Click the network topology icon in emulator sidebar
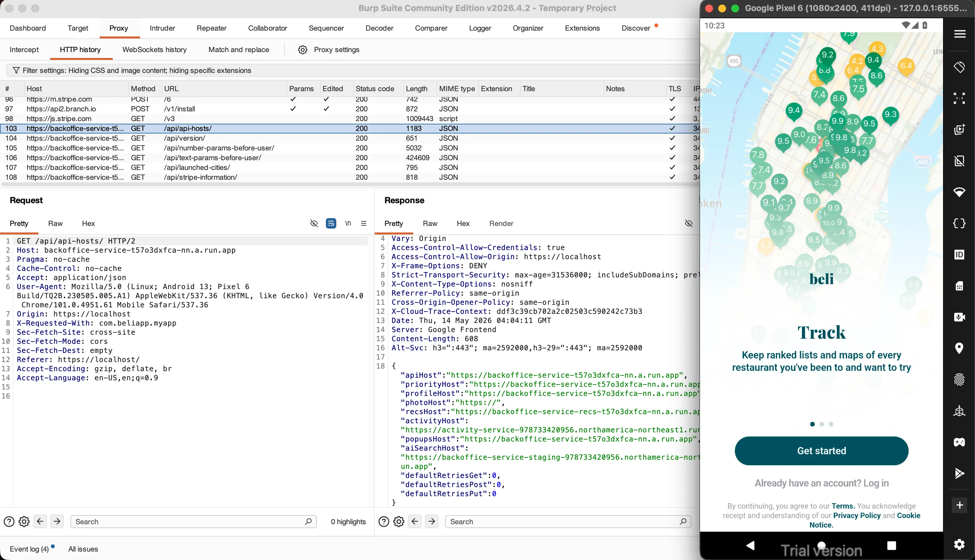Image resolution: width=975 pixels, height=560 pixels. [x=960, y=411]
